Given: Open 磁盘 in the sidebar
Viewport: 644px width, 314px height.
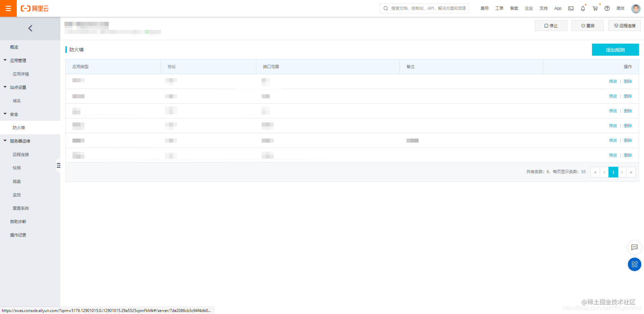Looking at the screenshot, I should point(17,181).
